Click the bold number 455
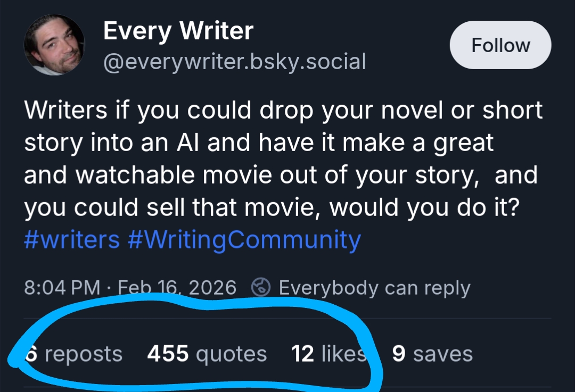Screen dimensions: 575x392 point(168,354)
